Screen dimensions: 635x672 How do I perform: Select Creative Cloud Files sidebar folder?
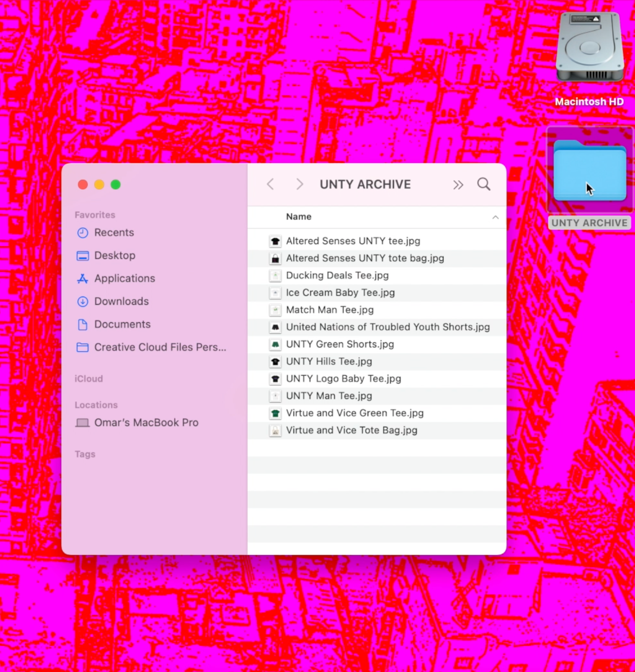[x=159, y=347]
